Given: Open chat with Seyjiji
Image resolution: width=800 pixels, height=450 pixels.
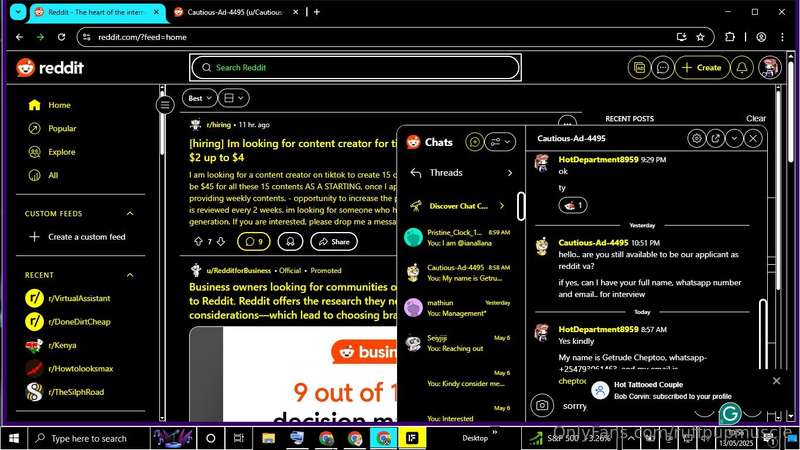Looking at the screenshot, I should 461,343.
